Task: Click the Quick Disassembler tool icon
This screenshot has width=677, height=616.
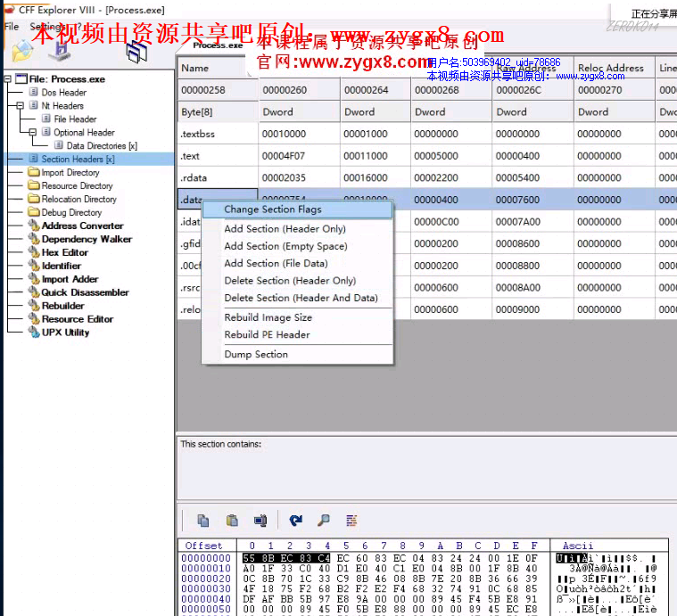Action: tap(34, 292)
